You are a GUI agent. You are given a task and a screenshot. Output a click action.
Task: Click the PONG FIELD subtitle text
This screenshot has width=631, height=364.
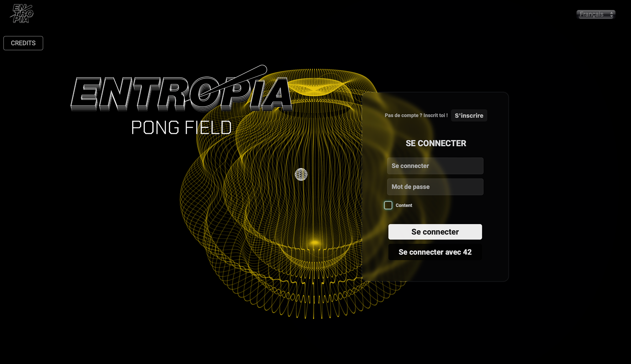click(x=181, y=127)
